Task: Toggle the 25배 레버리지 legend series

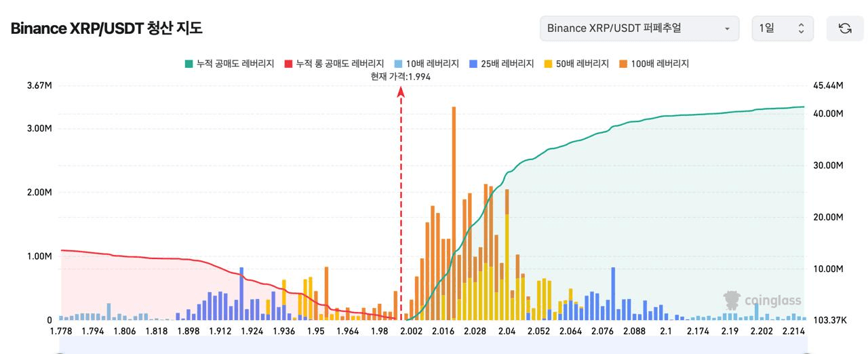Action: [x=501, y=64]
